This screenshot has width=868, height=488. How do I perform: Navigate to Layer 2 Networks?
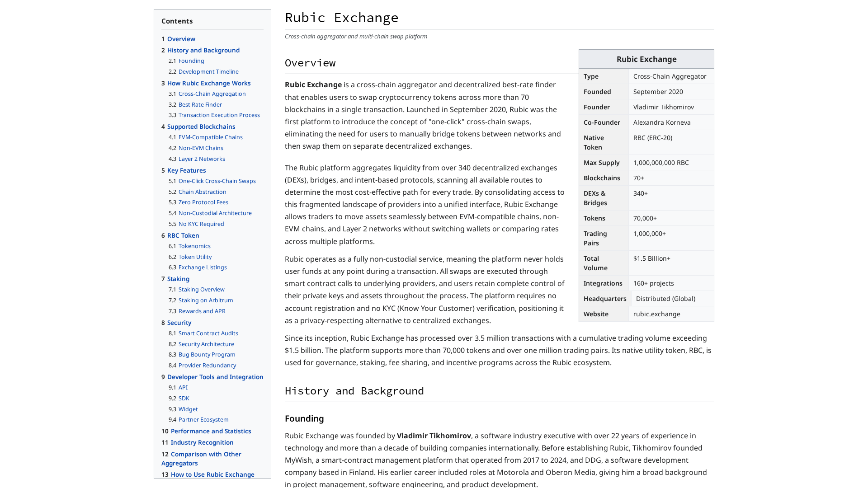(201, 159)
